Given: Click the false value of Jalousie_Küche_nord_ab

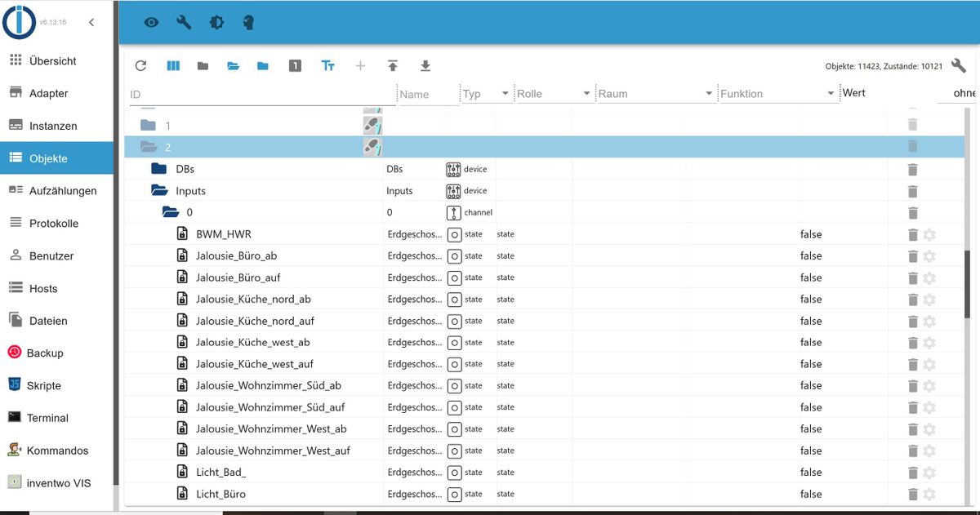Looking at the screenshot, I should [x=811, y=299].
